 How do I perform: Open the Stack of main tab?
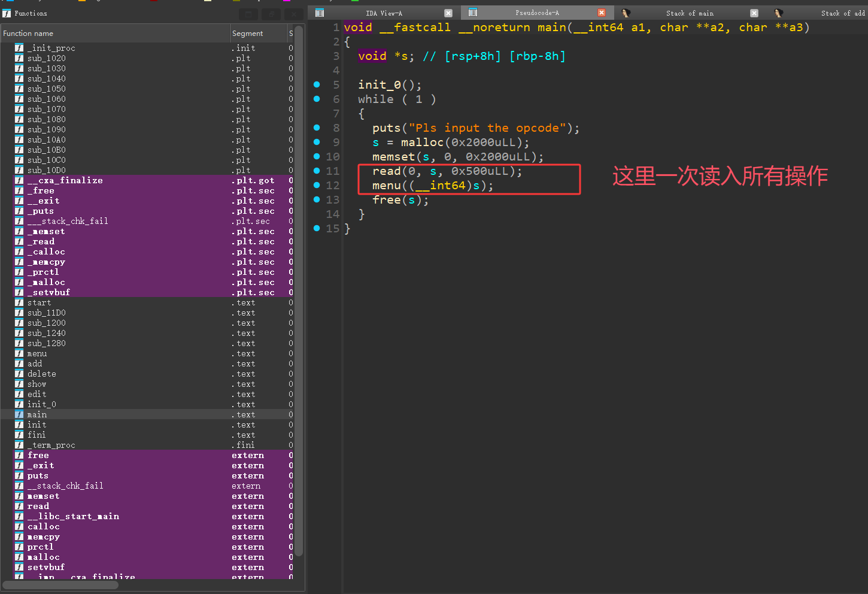[690, 13]
